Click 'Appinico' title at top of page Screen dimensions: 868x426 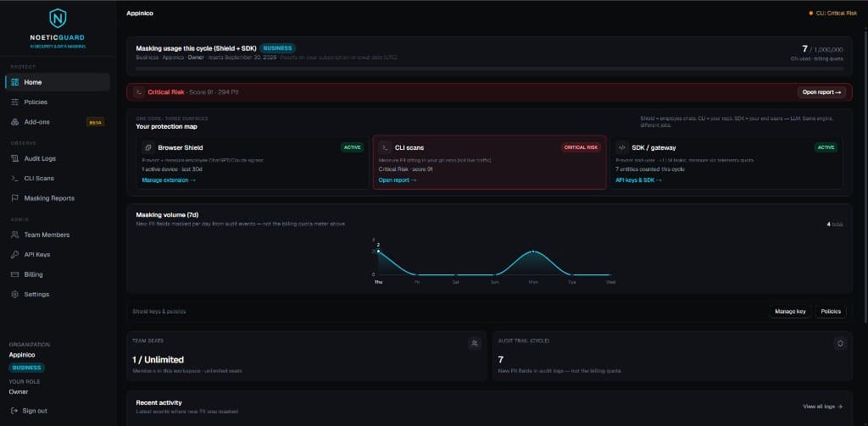tap(140, 14)
